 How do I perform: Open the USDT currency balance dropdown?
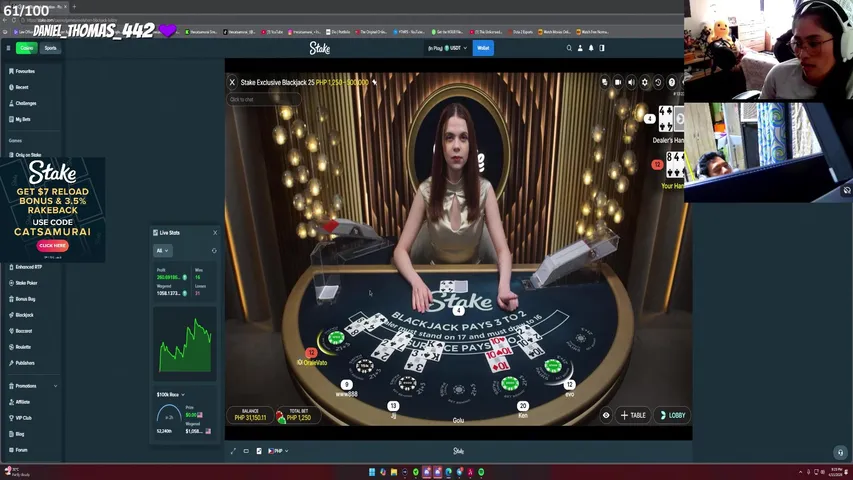click(x=447, y=48)
